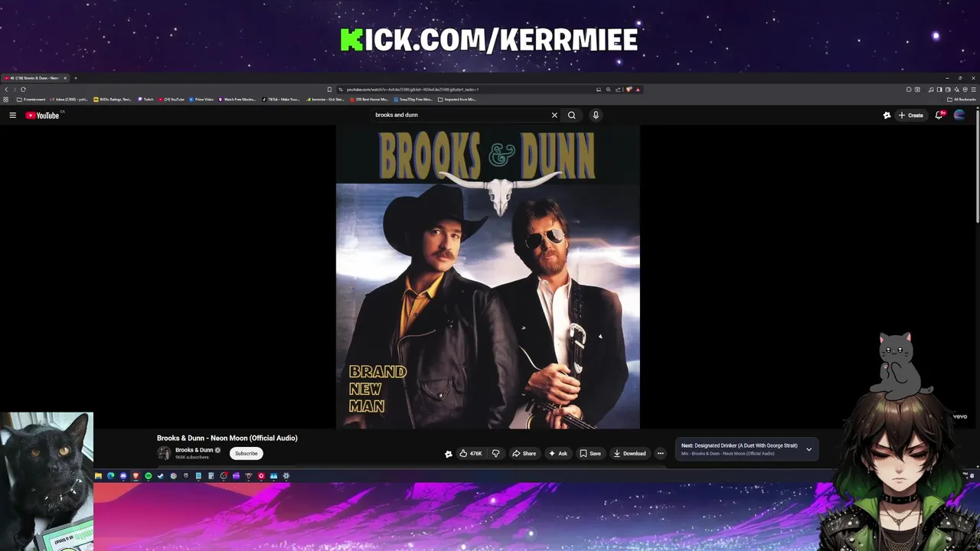Open the YouTube hamburger guide menu

tap(12, 115)
